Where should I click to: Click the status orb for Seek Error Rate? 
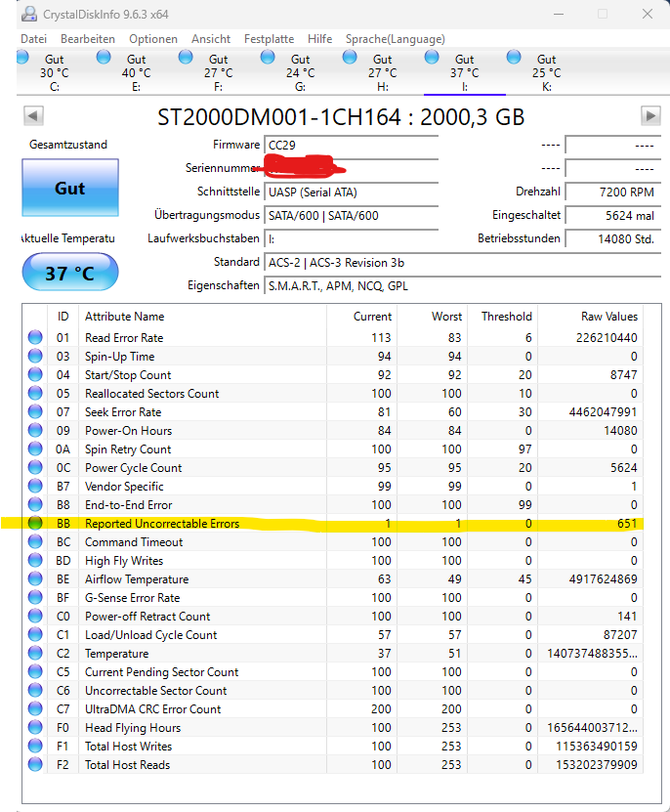[35, 411]
